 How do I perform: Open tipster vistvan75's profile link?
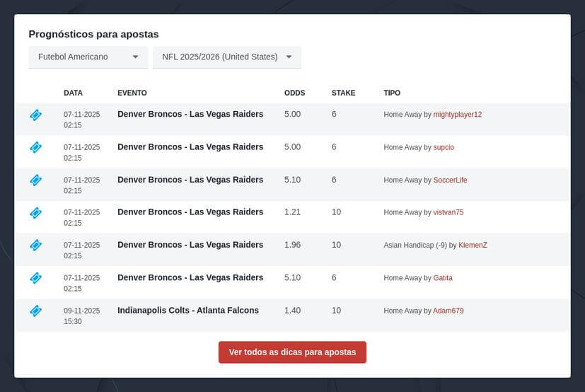point(448,212)
